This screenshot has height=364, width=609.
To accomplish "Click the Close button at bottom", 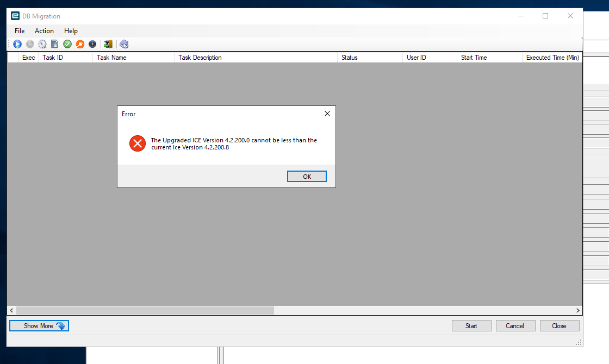I will (560, 325).
